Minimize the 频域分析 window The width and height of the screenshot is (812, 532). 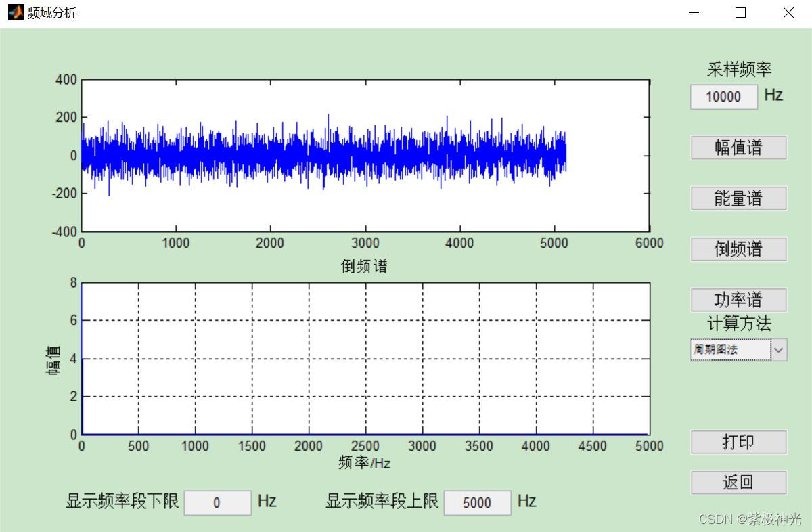tap(694, 12)
